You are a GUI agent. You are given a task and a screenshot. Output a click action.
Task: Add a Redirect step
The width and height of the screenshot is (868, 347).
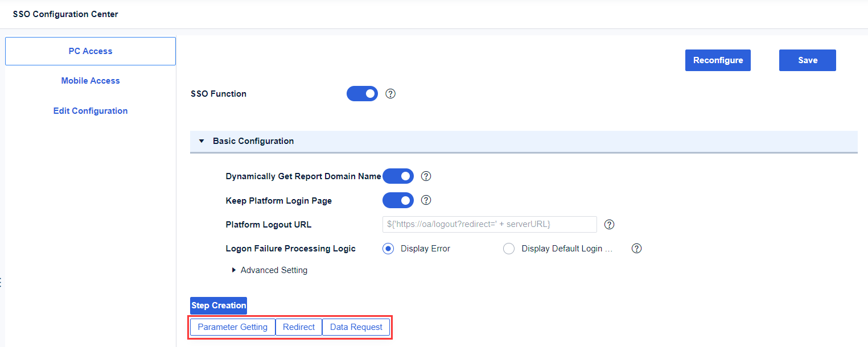click(x=299, y=327)
